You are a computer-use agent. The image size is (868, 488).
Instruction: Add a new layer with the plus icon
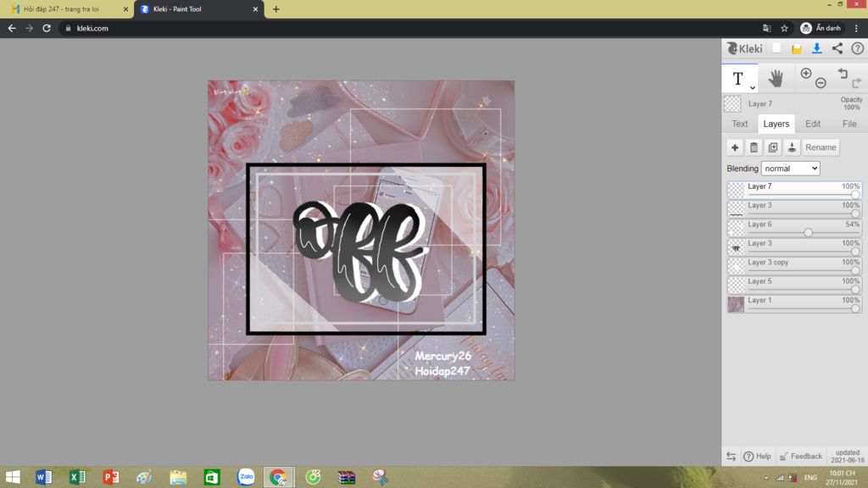pos(734,147)
